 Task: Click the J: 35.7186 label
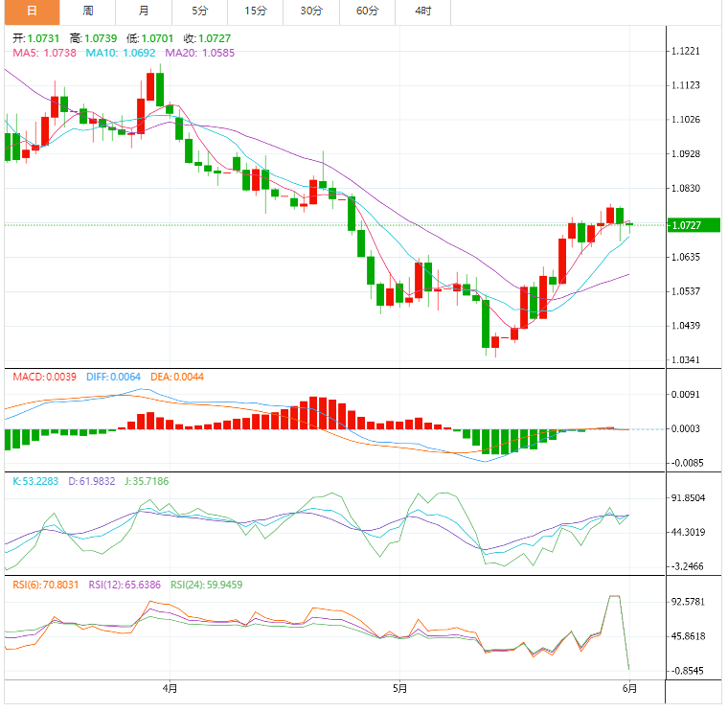point(148,482)
